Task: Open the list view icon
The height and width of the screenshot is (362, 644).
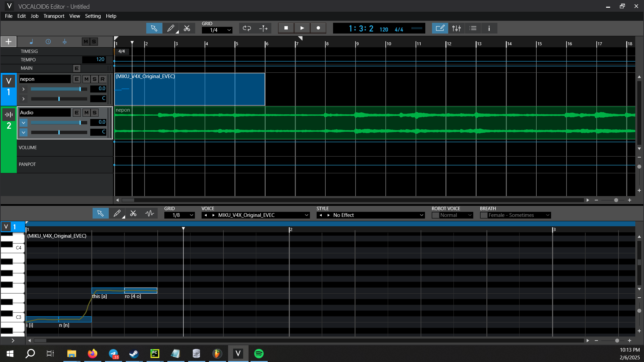Action: click(473, 28)
